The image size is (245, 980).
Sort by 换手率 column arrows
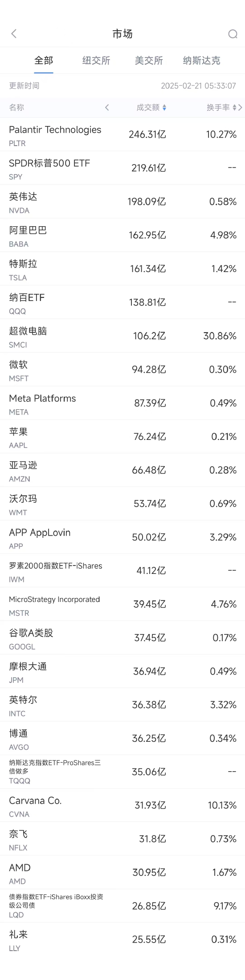click(x=235, y=108)
